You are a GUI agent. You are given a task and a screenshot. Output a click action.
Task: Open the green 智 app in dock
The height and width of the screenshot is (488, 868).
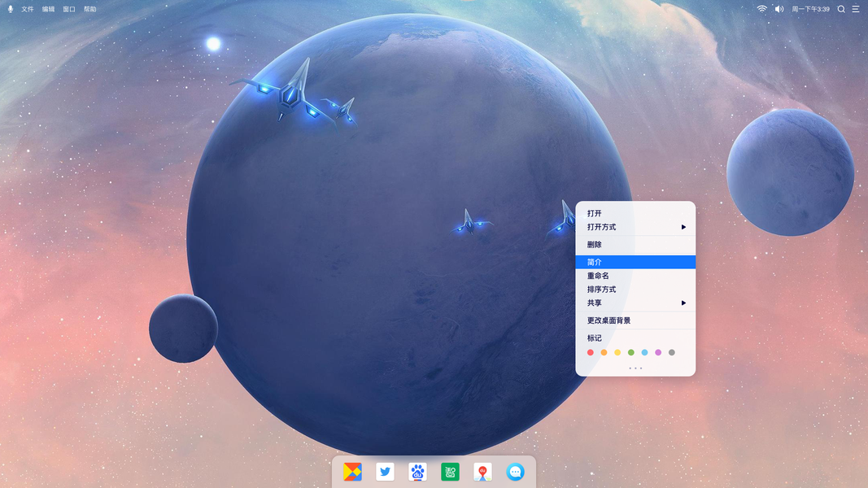coord(450,472)
